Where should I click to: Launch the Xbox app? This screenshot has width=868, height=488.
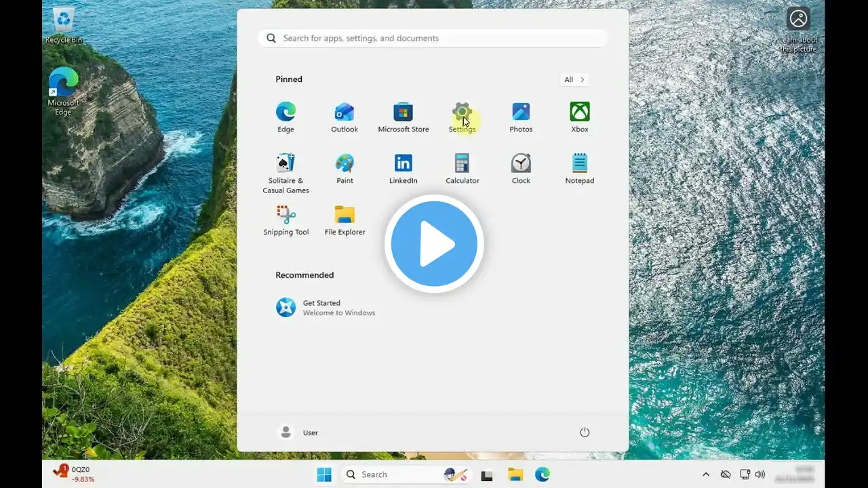tap(580, 117)
